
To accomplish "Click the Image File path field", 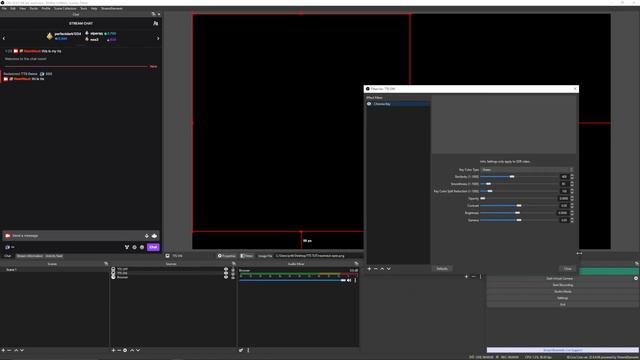I will point(318,256).
